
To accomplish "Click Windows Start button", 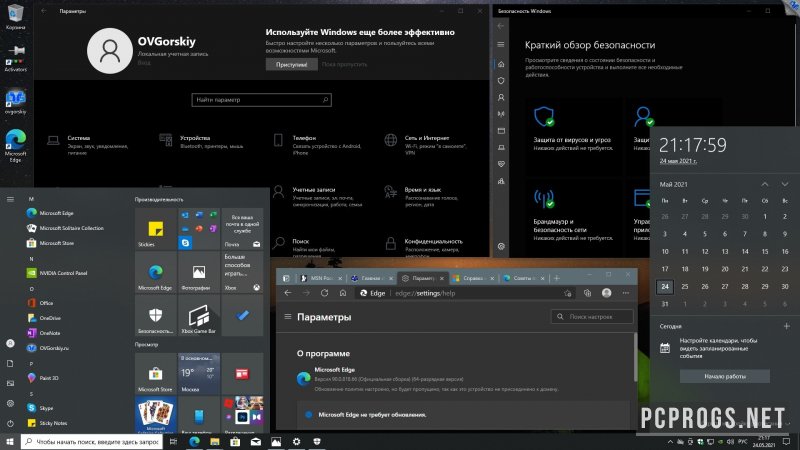I will (x=10, y=441).
